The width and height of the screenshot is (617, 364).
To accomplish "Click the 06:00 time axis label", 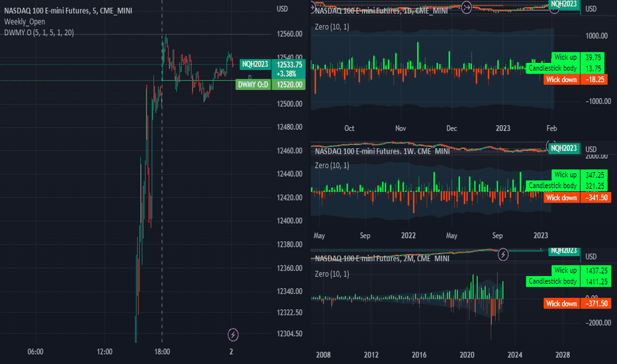I will pyautogui.click(x=35, y=352).
